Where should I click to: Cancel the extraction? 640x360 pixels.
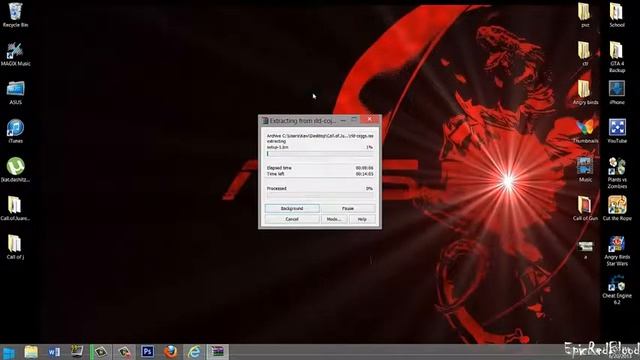point(292,219)
